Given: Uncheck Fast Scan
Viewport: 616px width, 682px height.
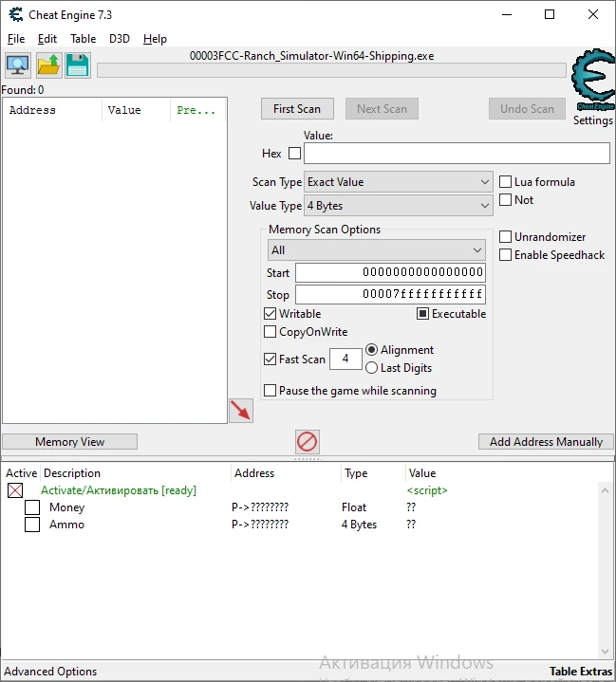Looking at the screenshot, I should pos(270,359).
